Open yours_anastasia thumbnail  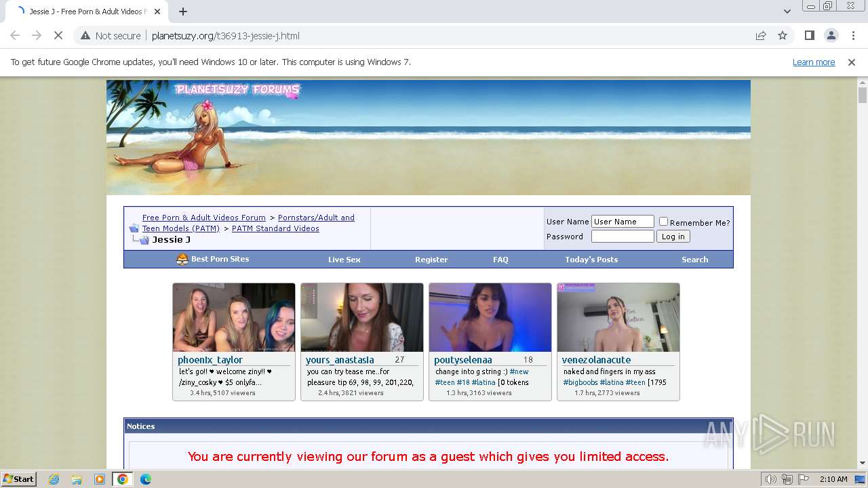tap(362, 318)
